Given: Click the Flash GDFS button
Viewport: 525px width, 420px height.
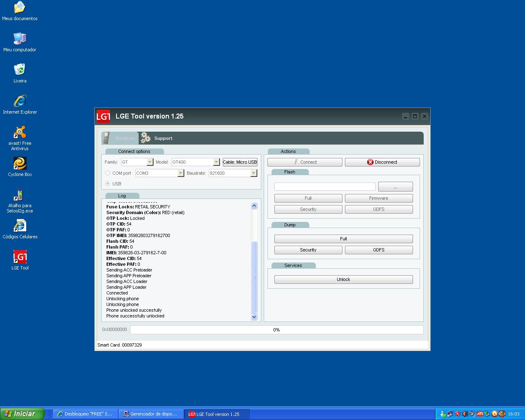Looking at the screenshot, I should pyautogui.click(x=379, y=209).
